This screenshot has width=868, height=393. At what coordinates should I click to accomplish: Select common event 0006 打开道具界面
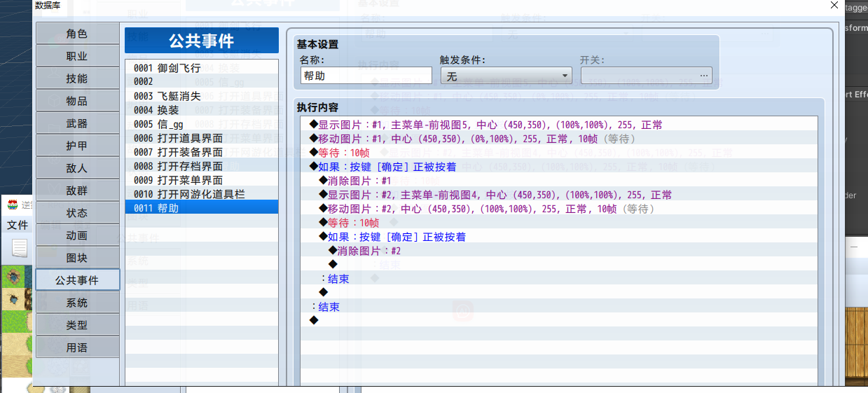pyautogui.click(x=202, y=138)
